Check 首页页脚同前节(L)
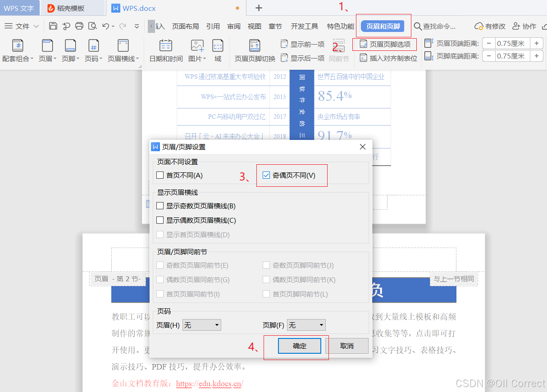 point(266,294)
